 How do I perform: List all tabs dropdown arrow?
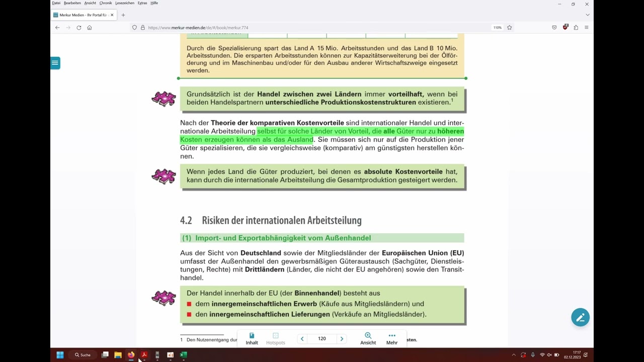pos(587,15)
